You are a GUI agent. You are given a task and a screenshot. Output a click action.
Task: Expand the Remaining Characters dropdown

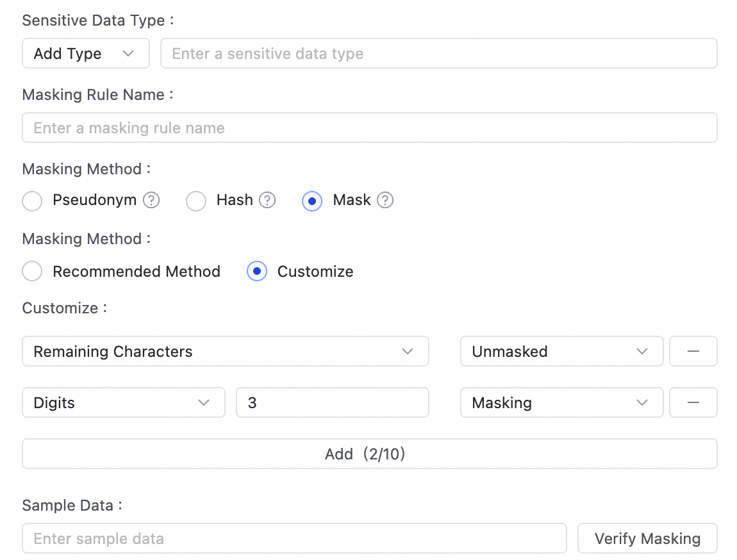point(225,351)
